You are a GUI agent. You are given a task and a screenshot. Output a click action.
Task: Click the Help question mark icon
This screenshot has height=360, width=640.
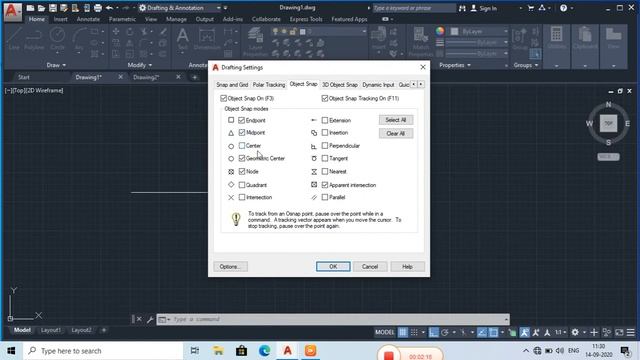click(563, 8)
